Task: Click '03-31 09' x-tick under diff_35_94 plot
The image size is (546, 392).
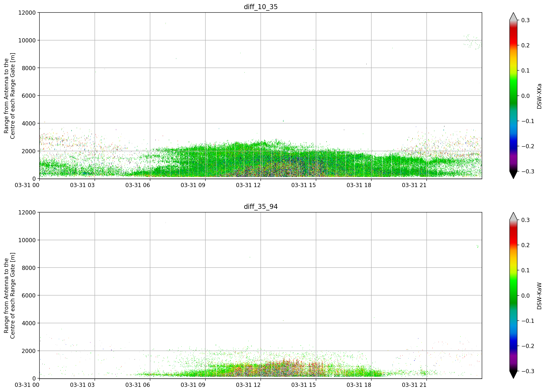Action: [x=193, y=385]
